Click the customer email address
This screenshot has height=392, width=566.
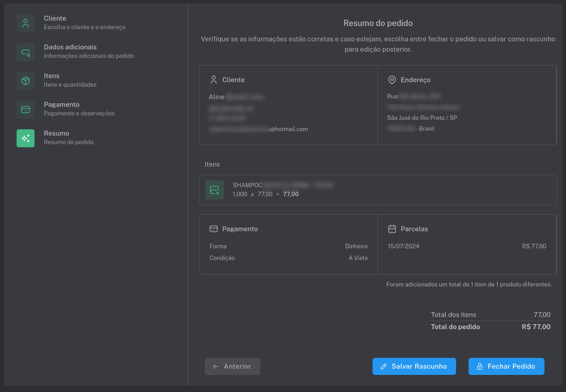(259, 129)
